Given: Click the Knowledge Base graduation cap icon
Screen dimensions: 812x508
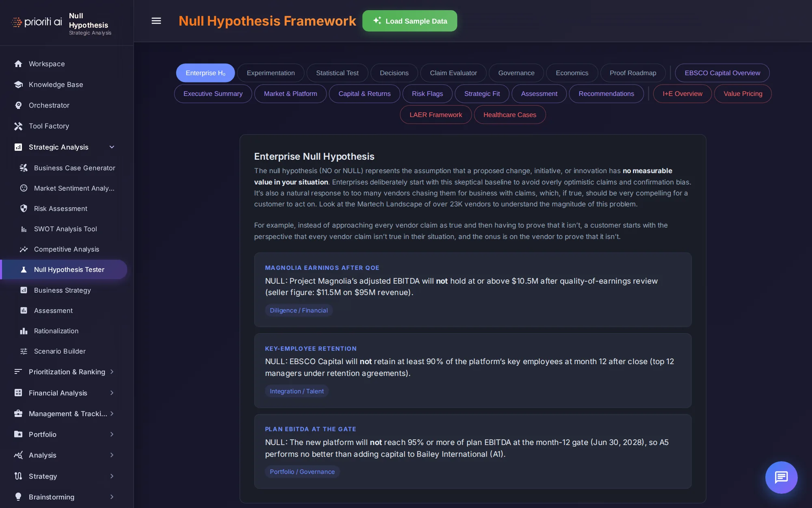Looking at the screenshot, I should tap(18, 85).
